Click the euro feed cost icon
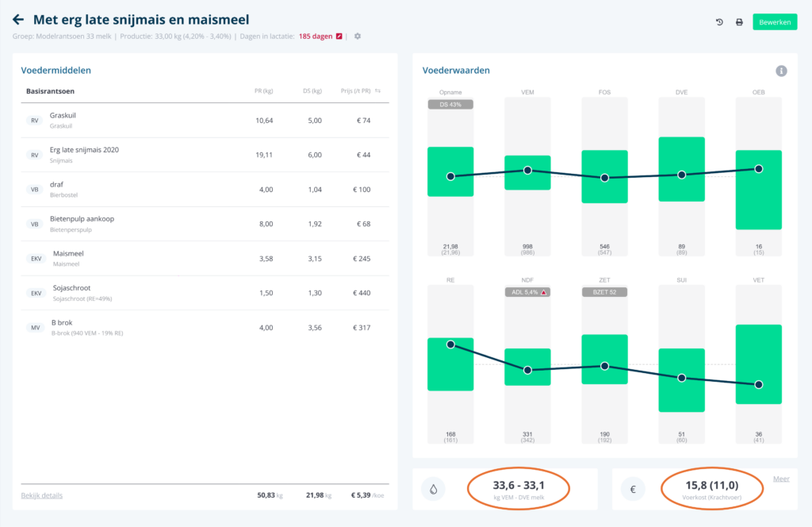This screenshot has width=812, height=527. point(633,490)
